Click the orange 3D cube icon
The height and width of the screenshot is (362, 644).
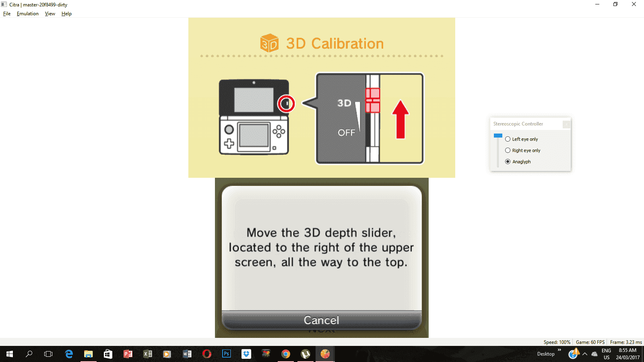pos(269,43)
